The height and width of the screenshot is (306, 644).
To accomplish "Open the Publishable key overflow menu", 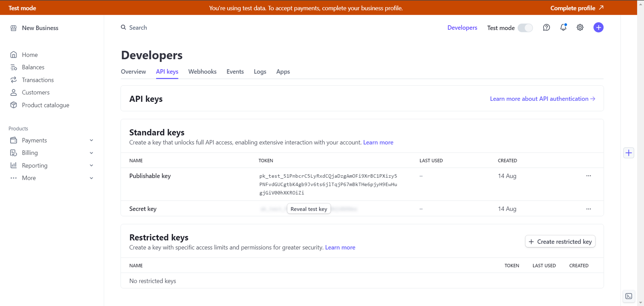I will (588, 176).
